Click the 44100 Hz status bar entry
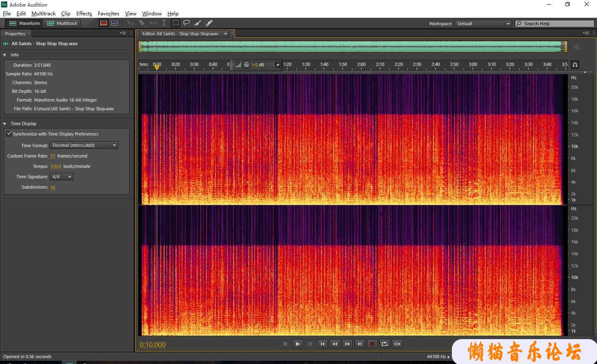Image resolution: width=597 pixels, height=364 pixels. point(436,357)
